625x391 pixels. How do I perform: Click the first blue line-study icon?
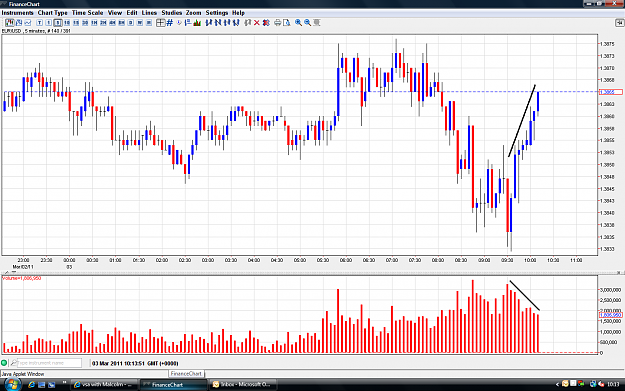pyautogui.click(x=208, y=23)
